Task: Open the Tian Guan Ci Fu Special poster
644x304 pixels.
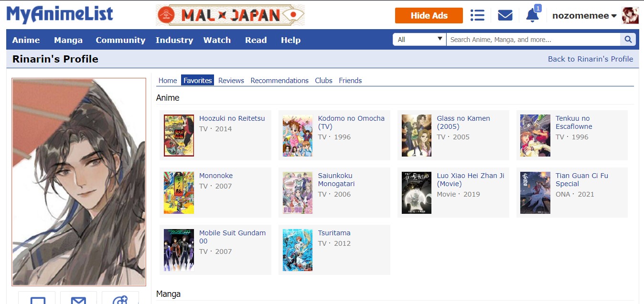Action: click(x=535, y=193)
